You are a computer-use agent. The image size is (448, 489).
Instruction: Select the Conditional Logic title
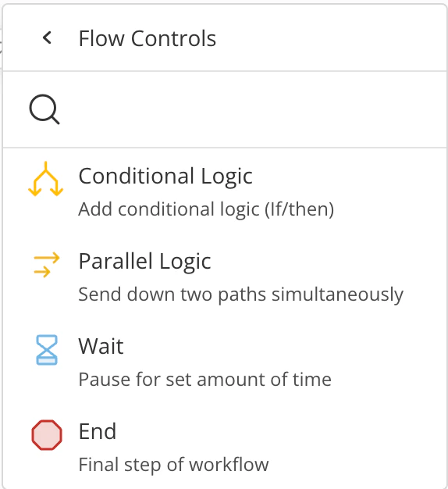(x=165, y=177)
